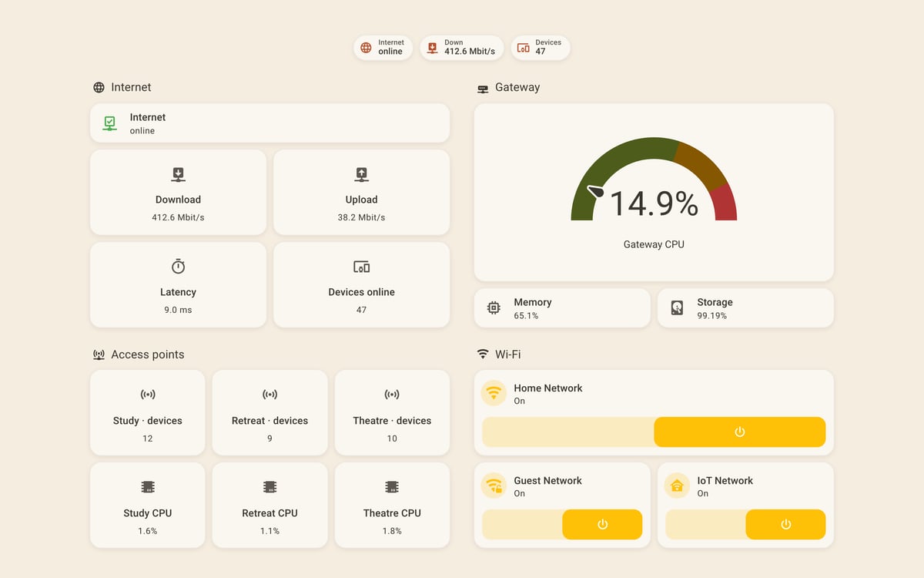The height and width of the screenshot is (578, 924).
Task: Click the Study CPU chip icon
Action: click(148, 487)
